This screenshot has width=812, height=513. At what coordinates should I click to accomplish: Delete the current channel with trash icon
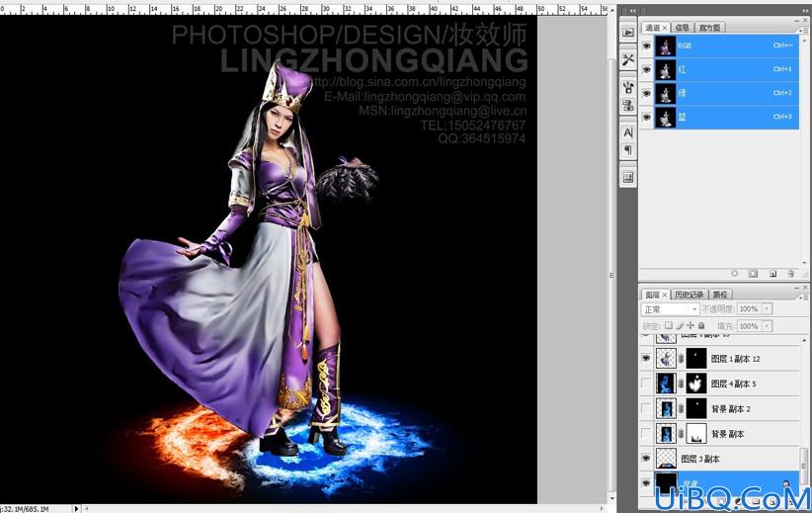point(791,273)
